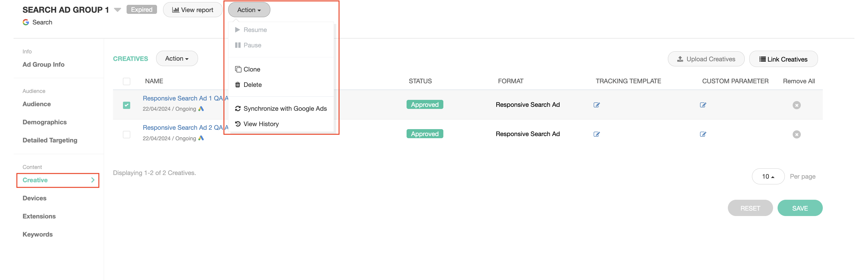This screenshot has width=868, height=280.
Task: Click Google Ads icon under Responsive Search Ad 1
Action: (201, 109)
